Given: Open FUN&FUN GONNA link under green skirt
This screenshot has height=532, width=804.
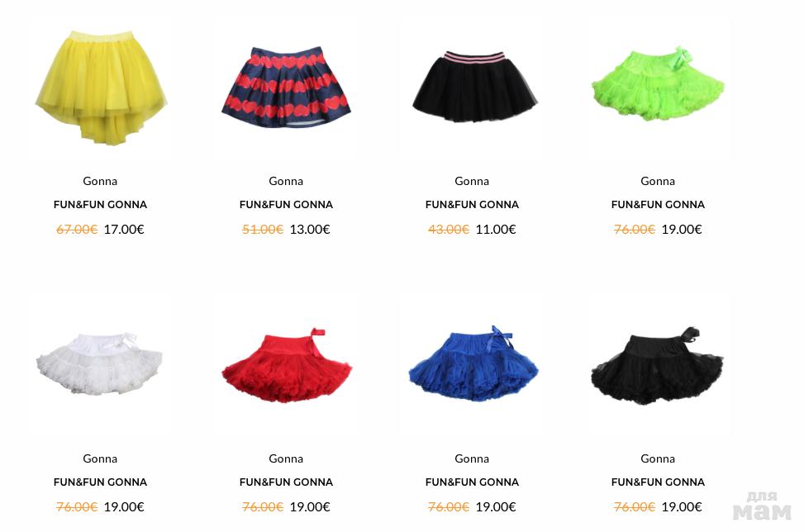Looking at the screenshot, I should click(x=658, y=205).
